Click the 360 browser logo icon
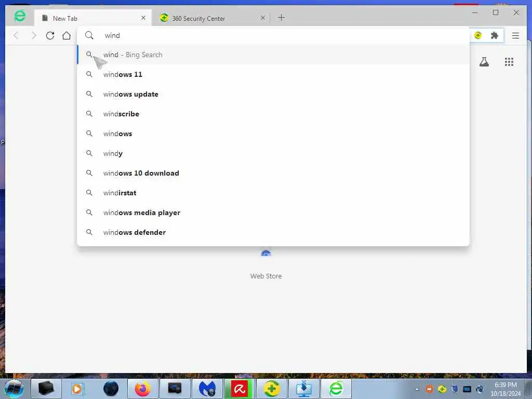 point(20,16)
